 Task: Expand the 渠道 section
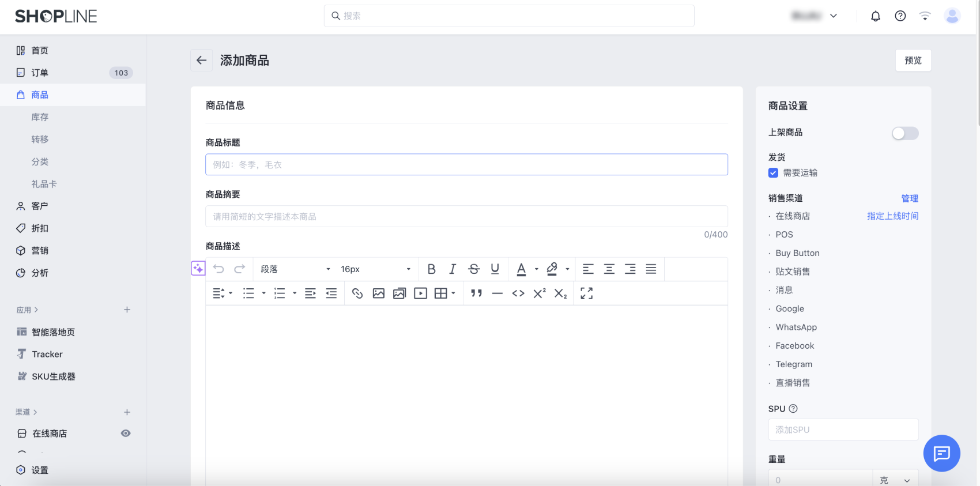tap(27, 412)
